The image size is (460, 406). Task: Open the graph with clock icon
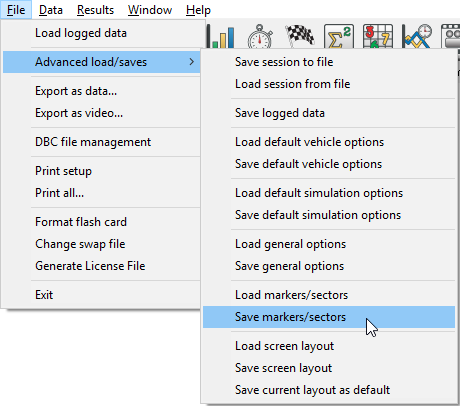point(417,36)
